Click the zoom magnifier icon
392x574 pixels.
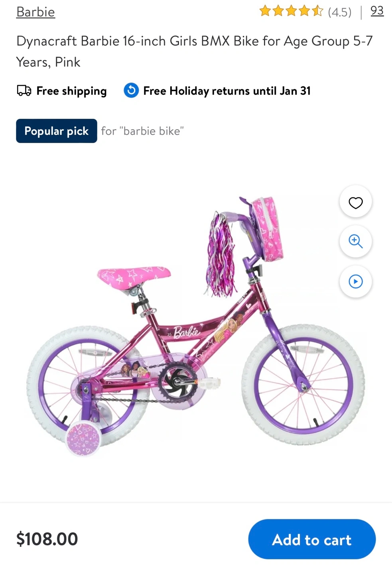[x=355, y=241]
